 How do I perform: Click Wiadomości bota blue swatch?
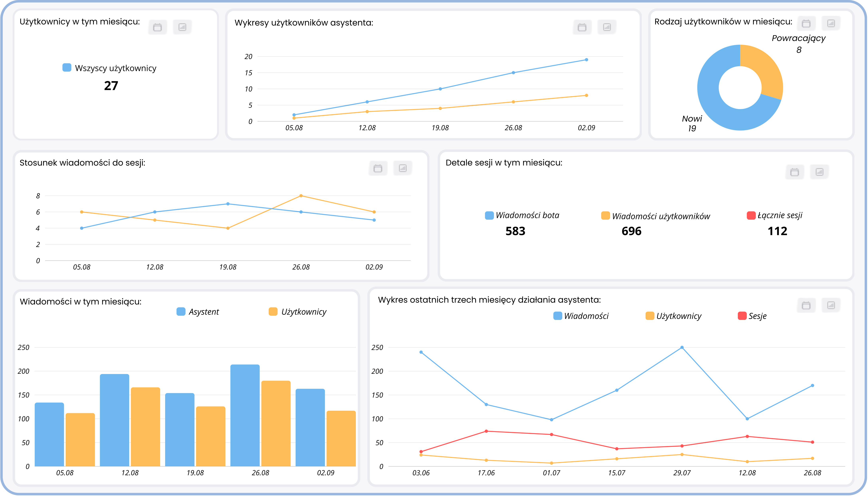pos(489,215)
